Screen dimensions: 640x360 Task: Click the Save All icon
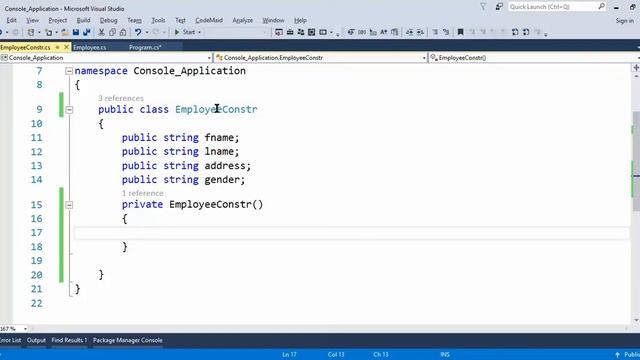87,32
